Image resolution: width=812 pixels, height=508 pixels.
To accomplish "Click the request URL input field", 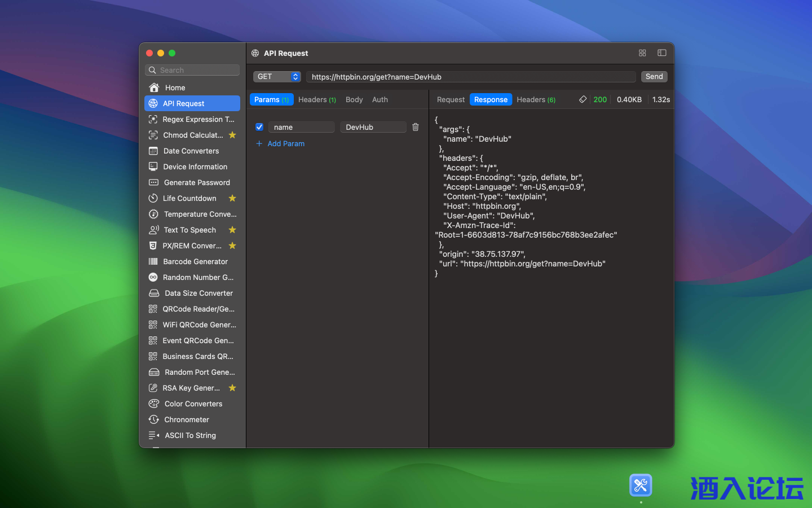I will click(471, 77).
